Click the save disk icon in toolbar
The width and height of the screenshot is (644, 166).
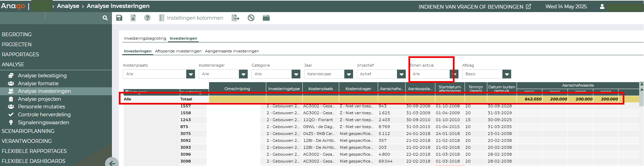tap(119, 18)
